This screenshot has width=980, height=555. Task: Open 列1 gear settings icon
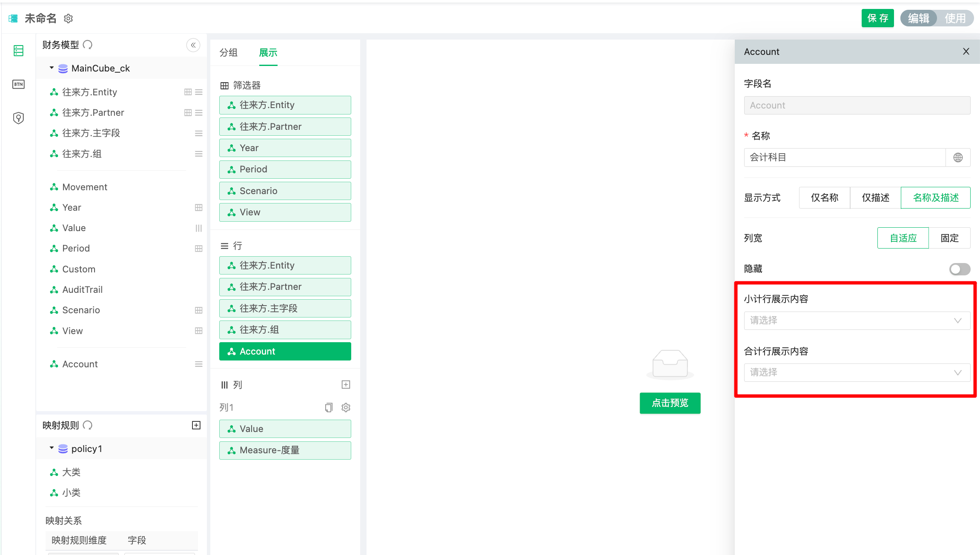(x=346, y=408)
